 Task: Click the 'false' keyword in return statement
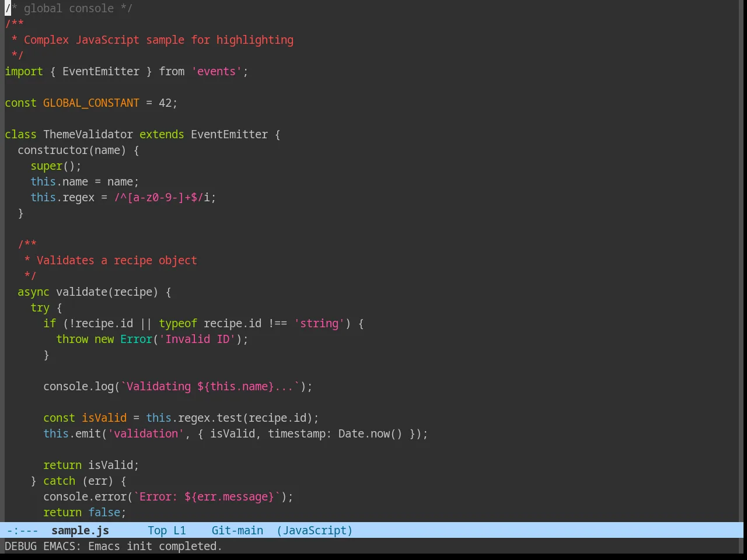104,512
